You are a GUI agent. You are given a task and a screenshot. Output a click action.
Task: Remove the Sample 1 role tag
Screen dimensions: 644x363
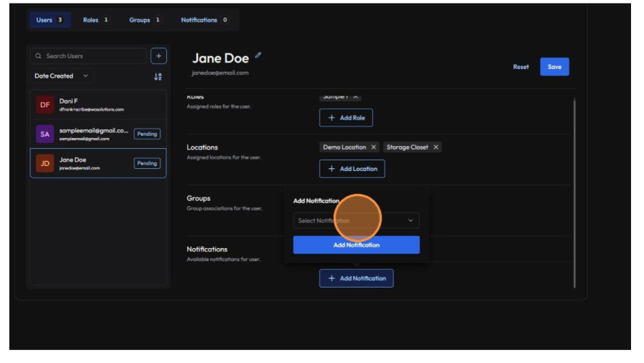355,97
